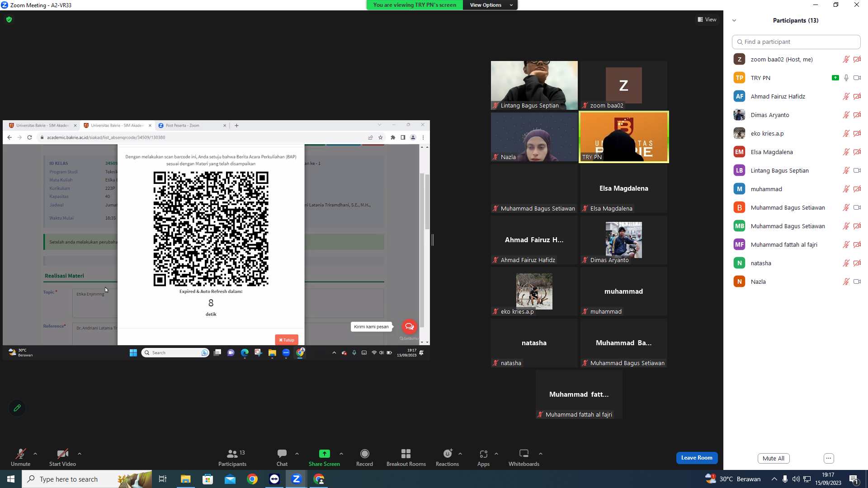Select Lintang Bagus Septian video tile

click(x=534, y=85)
